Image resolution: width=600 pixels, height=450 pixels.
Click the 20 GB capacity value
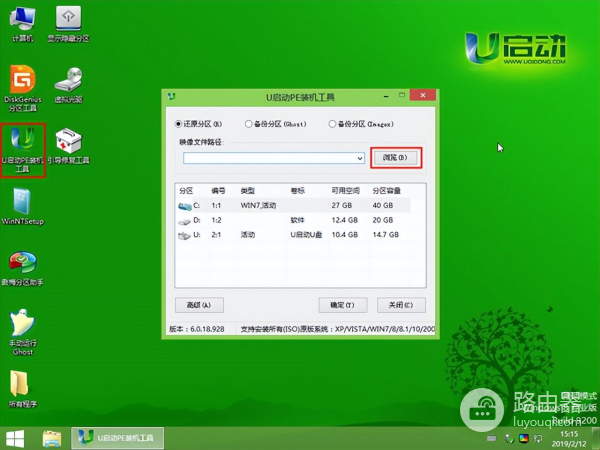click(383, 220)
